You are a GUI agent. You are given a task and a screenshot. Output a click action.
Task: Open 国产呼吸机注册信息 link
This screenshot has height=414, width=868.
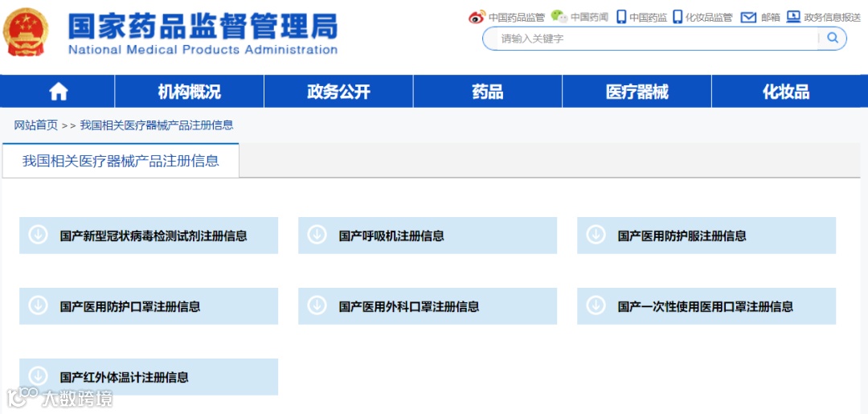(391, 236)
